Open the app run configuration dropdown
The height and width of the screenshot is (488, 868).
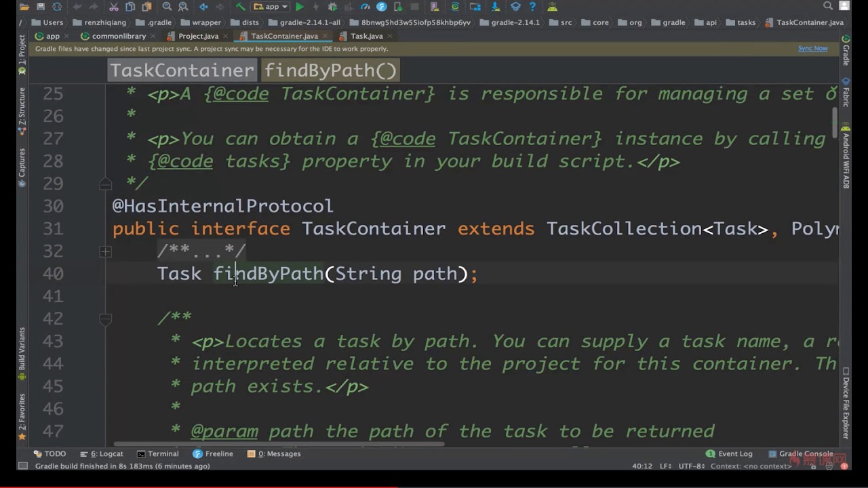pyautogui.click(x=271, y=7)
